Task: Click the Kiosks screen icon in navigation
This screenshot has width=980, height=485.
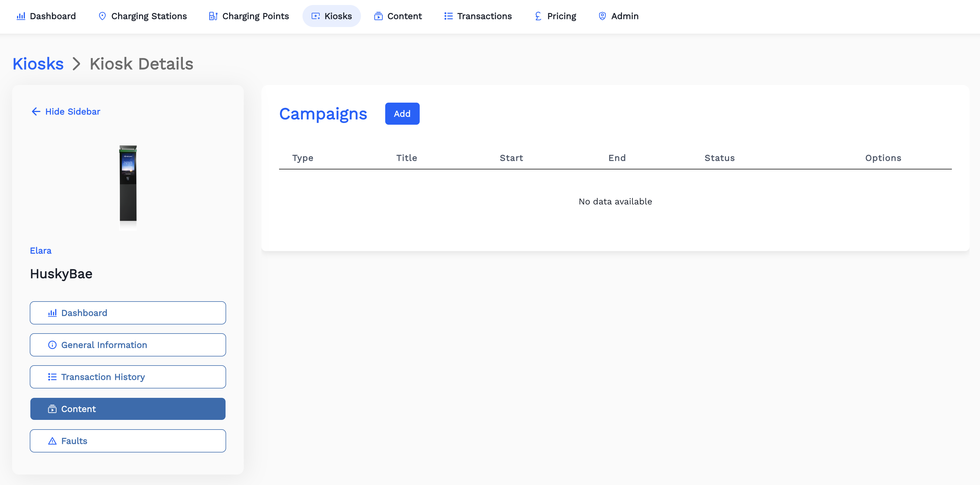Action: tap(315, 16)
